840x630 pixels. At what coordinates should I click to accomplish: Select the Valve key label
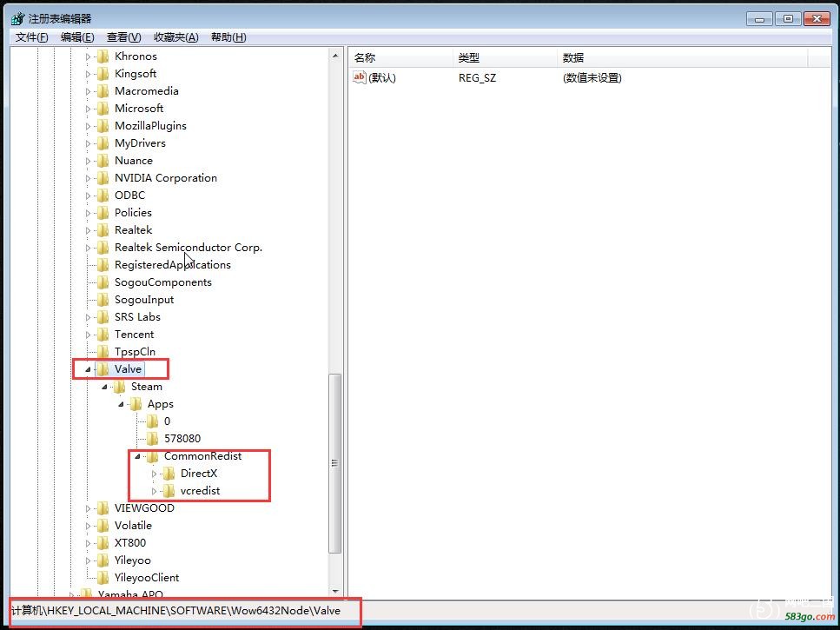[128, 369]
